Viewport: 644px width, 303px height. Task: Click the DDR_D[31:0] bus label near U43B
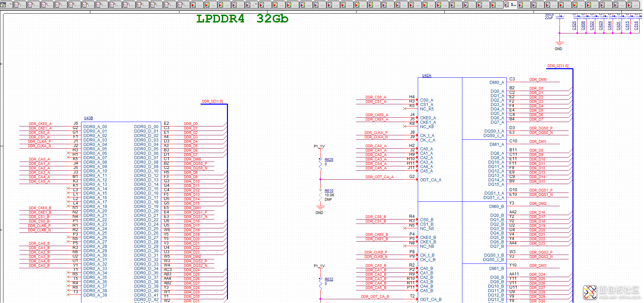[212, 101]
